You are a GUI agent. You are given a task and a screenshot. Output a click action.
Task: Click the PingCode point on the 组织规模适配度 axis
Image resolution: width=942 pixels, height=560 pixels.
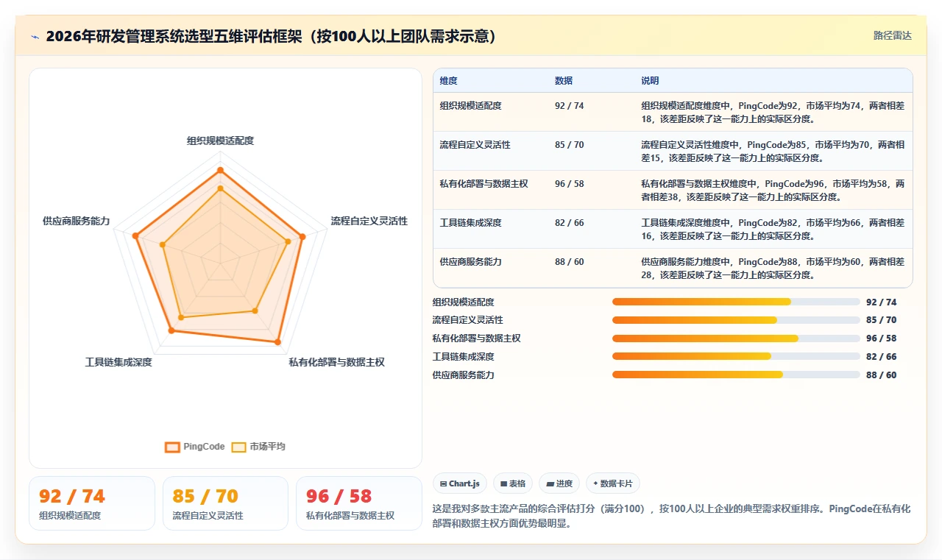[220, 170]
